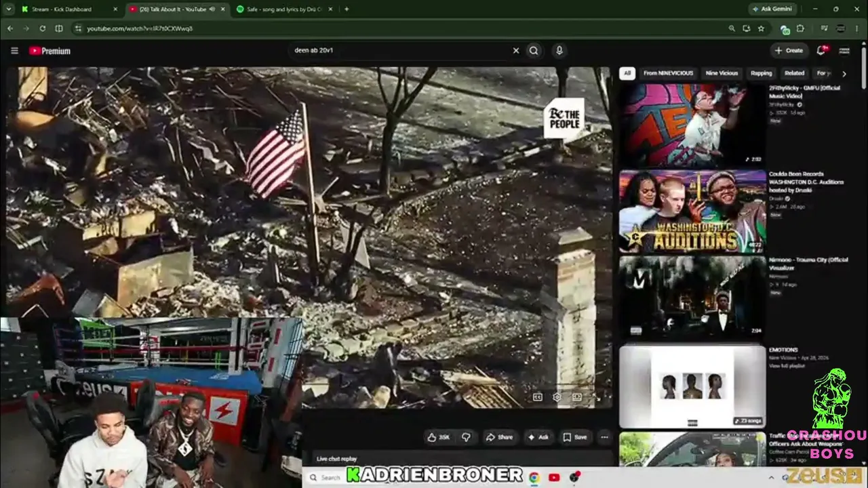Open YouTube notifications bell
This screenshot has height=488, width=868.
[821, 50]
